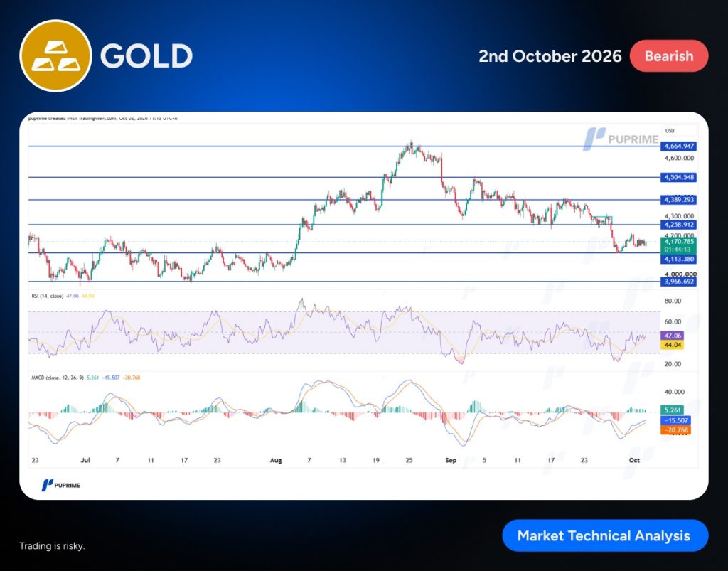Screen dimensions: 728x571
Task: Click the Aug label on time axis
Action: [276, 461]
